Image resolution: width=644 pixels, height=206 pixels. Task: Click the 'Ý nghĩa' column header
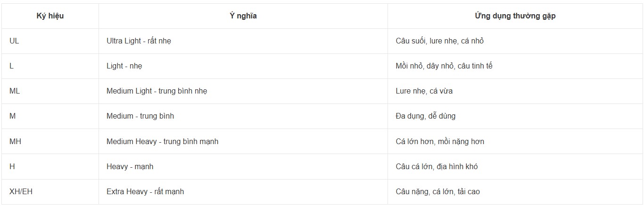[x=243, y=16]
